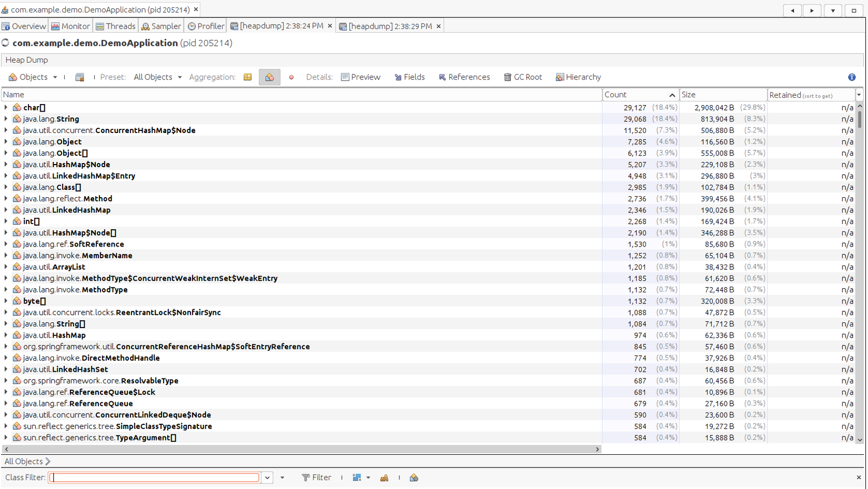Toggle the Hierarchy details view
Viewport: 868px width, 489px height.
point(578,77)
